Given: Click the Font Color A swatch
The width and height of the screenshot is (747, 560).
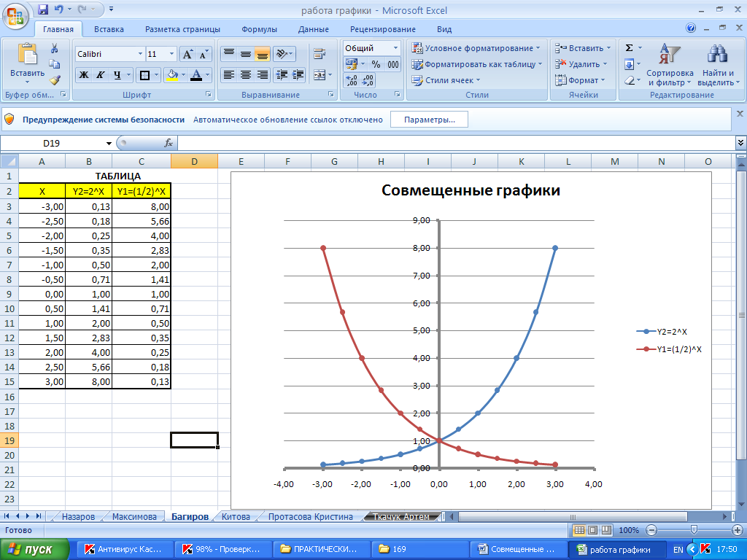Looking at the screenshot, I should [196, 75].
